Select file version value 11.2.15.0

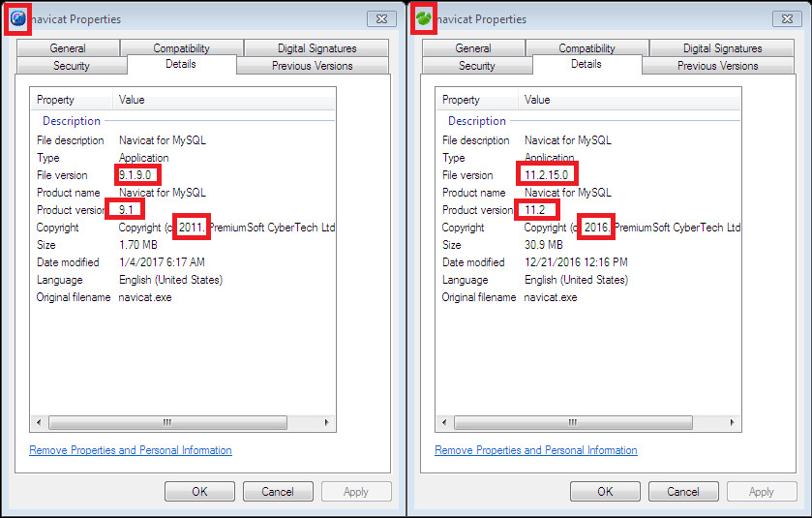tap(547, 175)
